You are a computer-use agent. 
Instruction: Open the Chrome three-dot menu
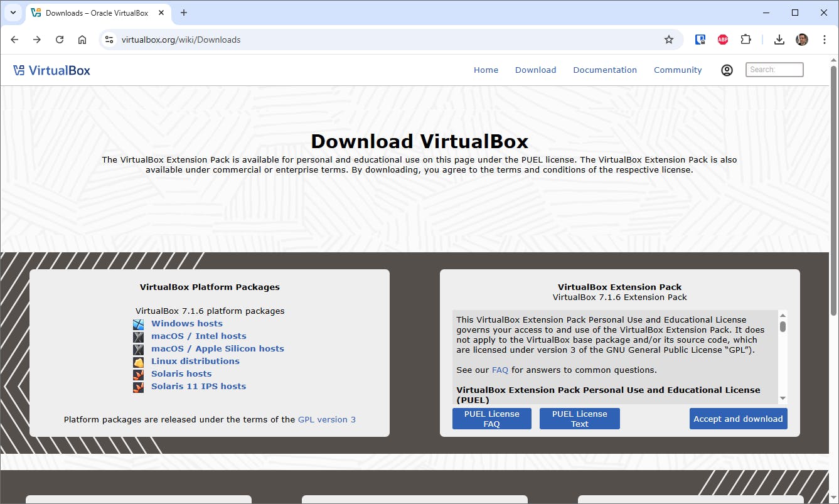(825, 40)
